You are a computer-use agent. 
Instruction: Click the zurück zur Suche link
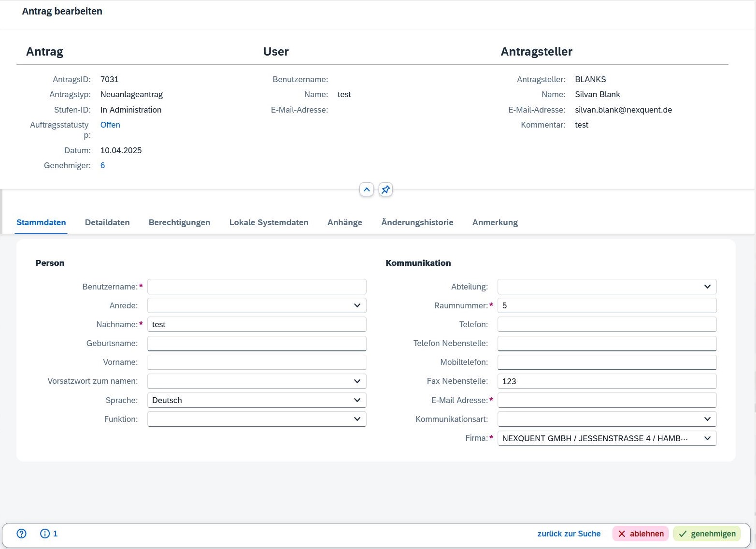(569, 534)
